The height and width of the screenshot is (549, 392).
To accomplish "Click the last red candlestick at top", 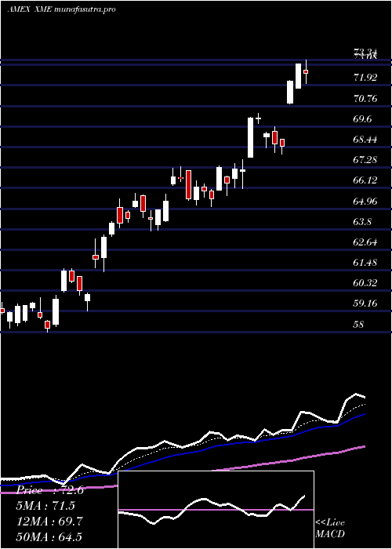I will pos(306,71).
